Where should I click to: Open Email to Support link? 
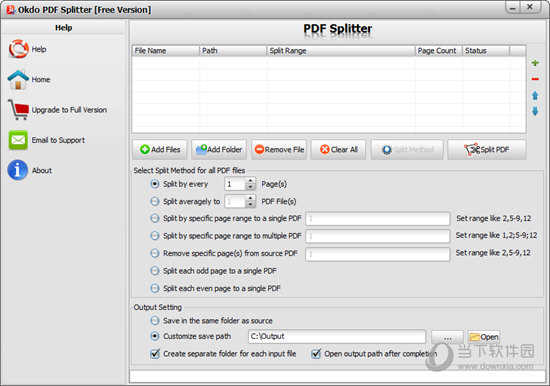tap(58, 140)
